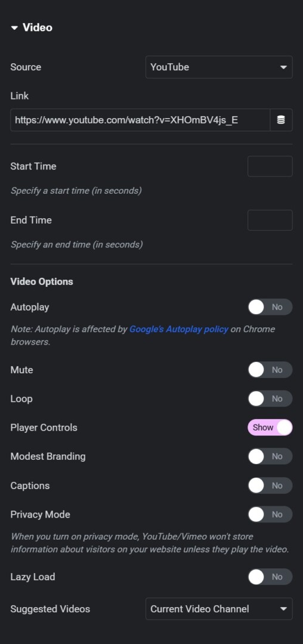Open the Suggested Videos dropdown

click(x=219, y=609)
